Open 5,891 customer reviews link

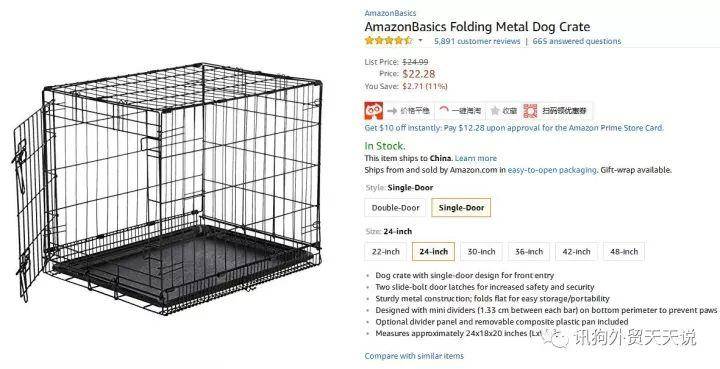(477, 41)
